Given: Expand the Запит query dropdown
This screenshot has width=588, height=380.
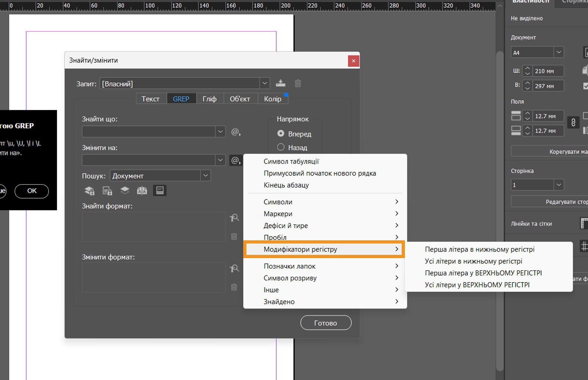Looking at the screenshot, I should pyautogui.click(x=265, y=84).
